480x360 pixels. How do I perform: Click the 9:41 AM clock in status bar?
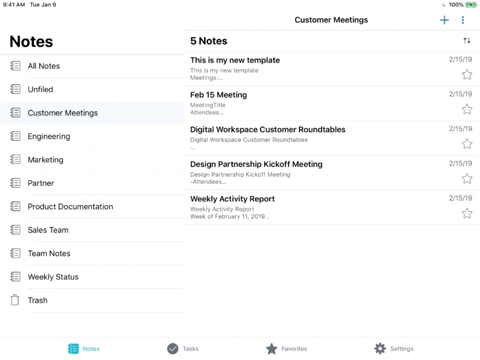tap(14, 5)
